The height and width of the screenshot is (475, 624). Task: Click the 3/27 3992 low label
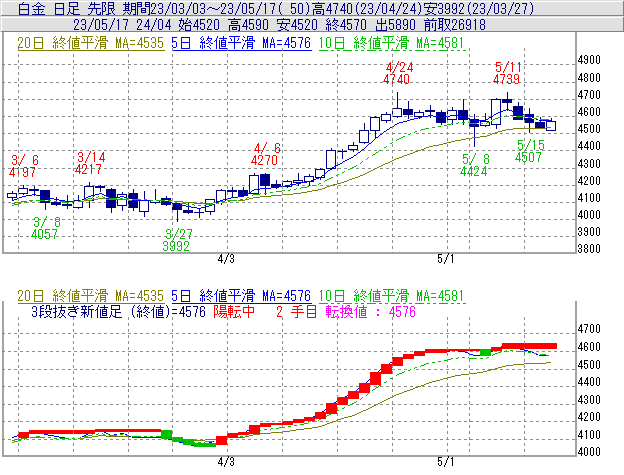tap(177, 240)
